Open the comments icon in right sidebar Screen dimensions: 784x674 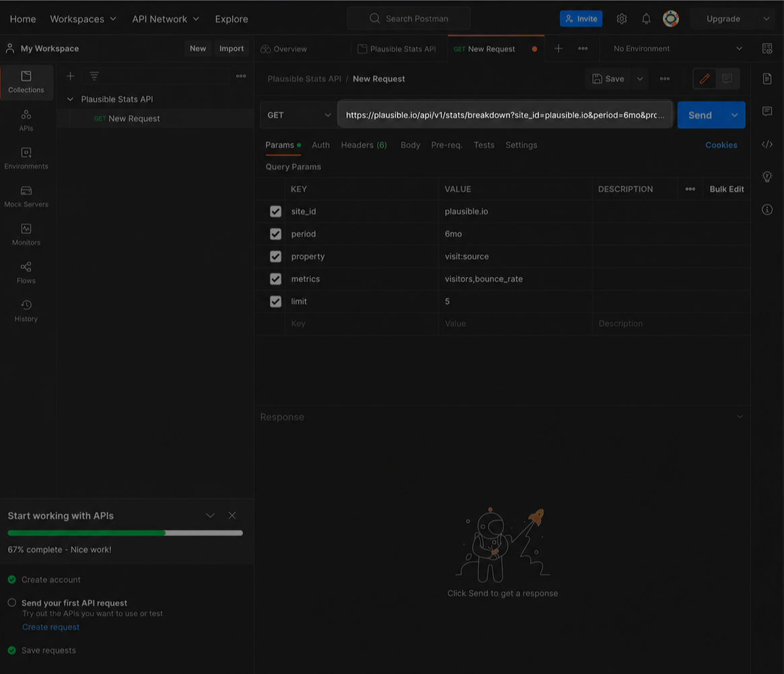pyautogui.click(x=767, y=111)
